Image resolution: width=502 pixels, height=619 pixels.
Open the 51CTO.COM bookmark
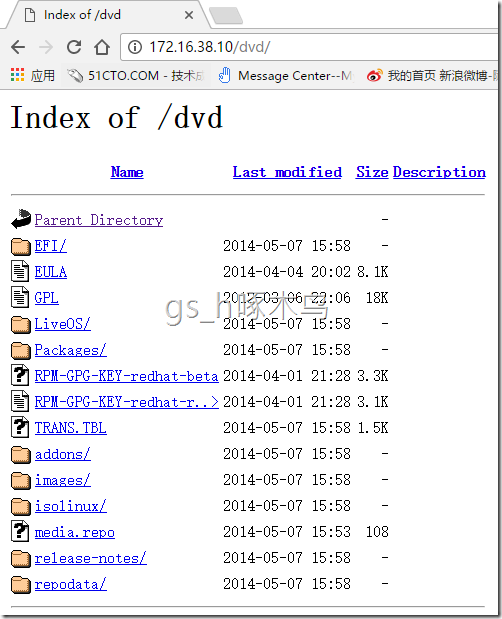[136, 75]
